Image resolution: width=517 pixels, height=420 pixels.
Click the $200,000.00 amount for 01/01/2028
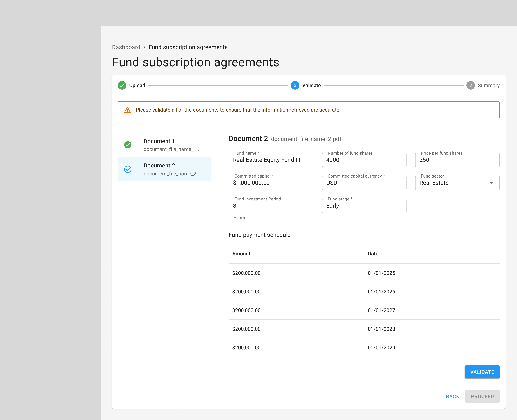[x=246, y=329]
